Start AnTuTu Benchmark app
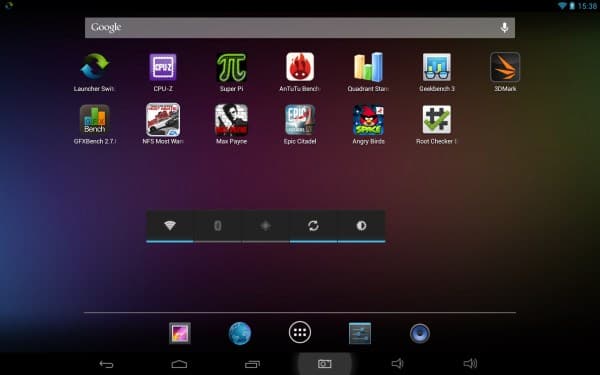The image size is (600, 375). click(300, 67)
